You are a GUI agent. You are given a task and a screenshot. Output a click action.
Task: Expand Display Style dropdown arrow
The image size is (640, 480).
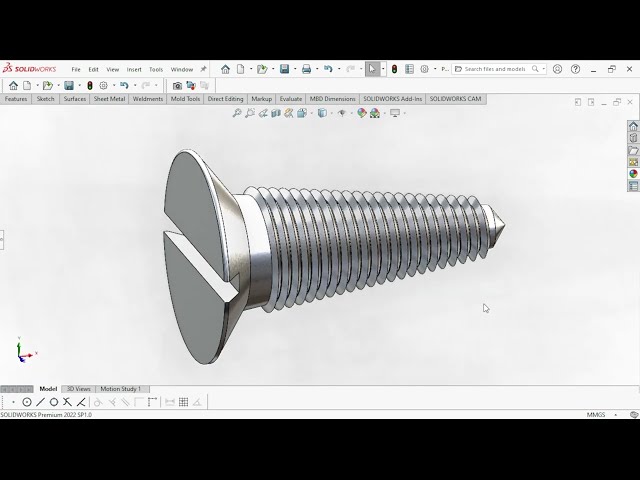pos(331,113)
